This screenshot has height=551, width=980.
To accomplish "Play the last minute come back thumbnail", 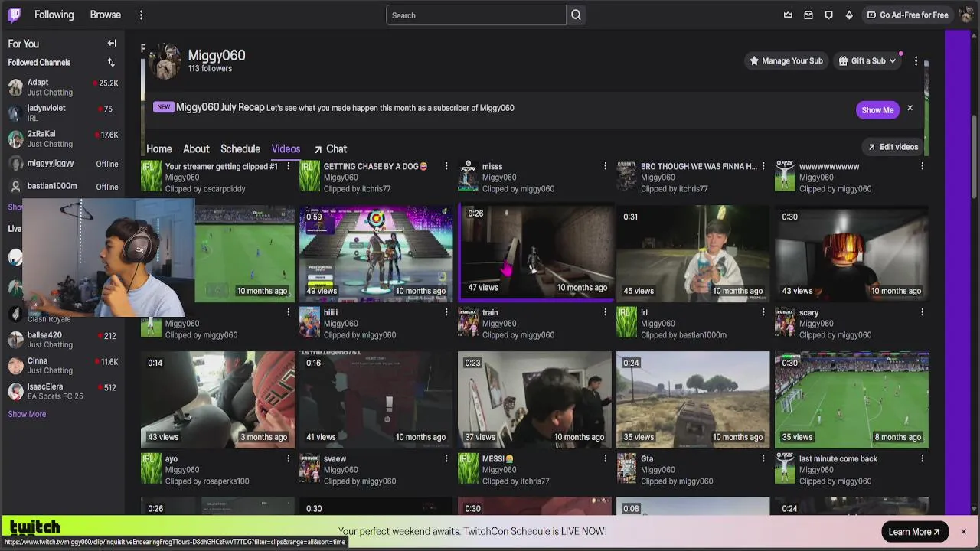I will point(851,399).
